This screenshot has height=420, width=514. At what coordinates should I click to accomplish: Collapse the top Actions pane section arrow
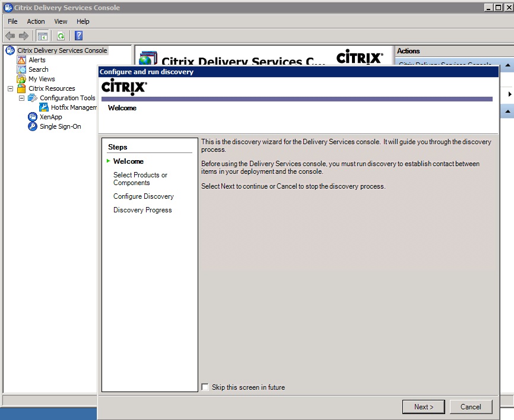coord(508,65)
